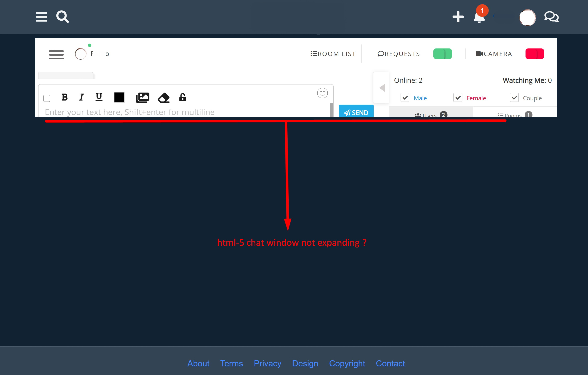This screenshot has height=375, width=588.
Task: Uncheck the Female filter checkbox
Action: click(x=458, y=98)
